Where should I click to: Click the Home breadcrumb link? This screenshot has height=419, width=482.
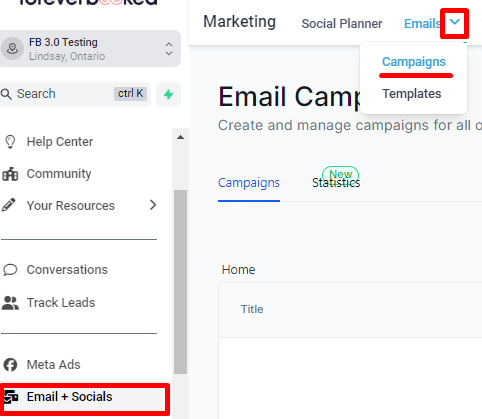point(238,270)
